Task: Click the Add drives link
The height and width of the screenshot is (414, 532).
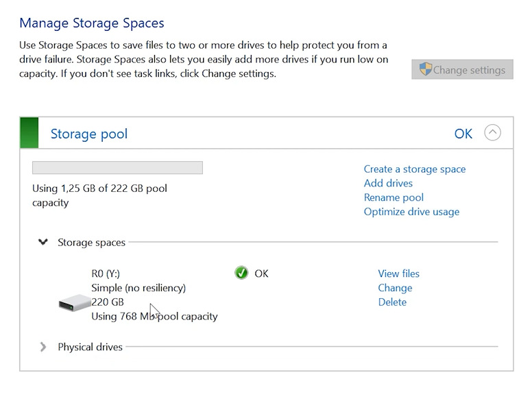Action: [x=388, y=183]
